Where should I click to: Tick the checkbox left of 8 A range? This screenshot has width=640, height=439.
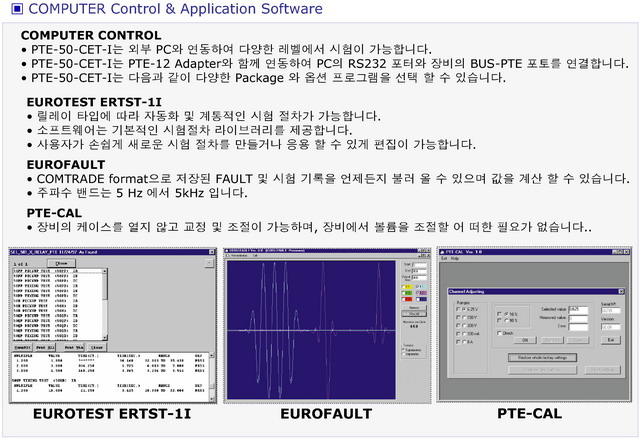point(458,342)
